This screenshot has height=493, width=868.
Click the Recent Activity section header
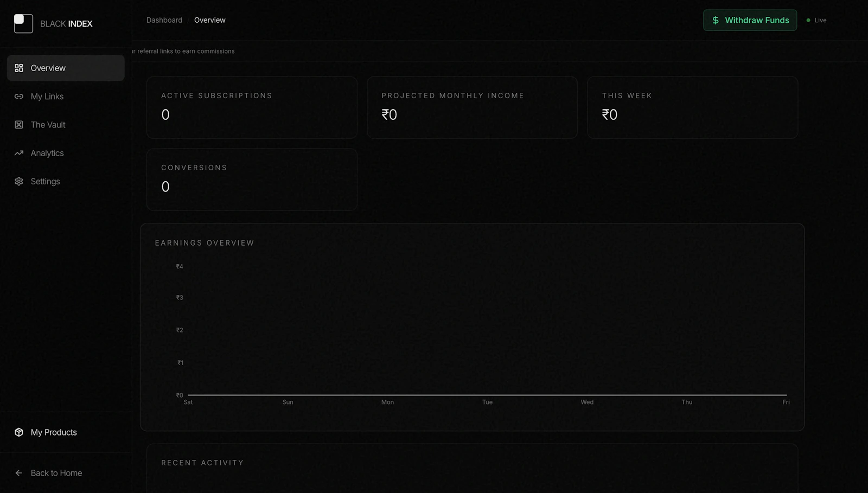coord(202,462)
